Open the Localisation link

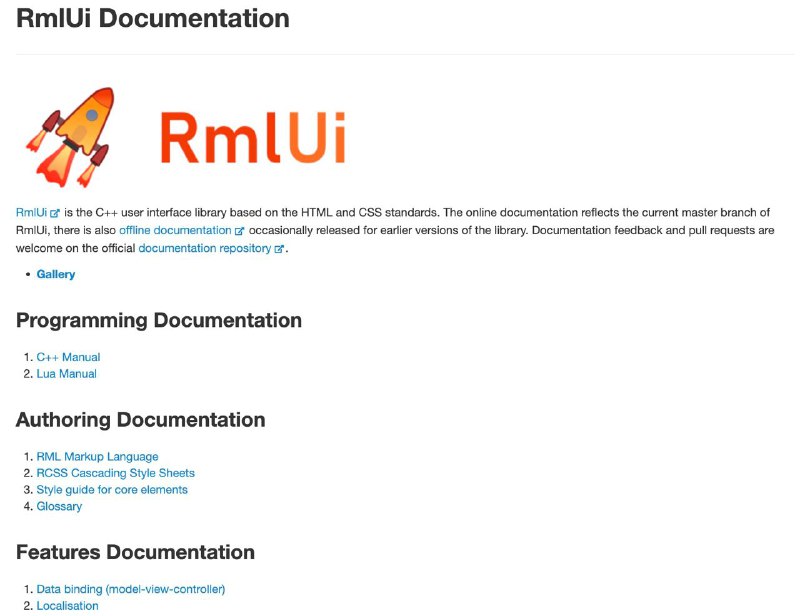67,606
